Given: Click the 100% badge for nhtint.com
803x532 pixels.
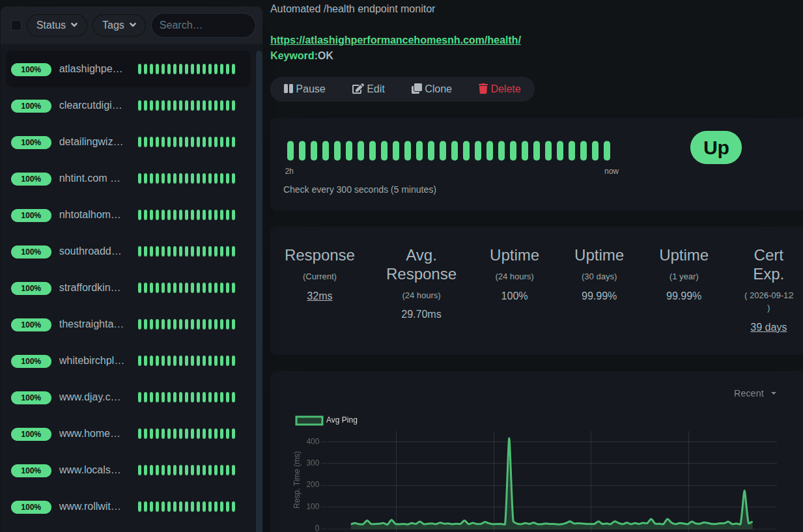Looking at the screenshot, I should pyautogui.click(x=31, y=178).
